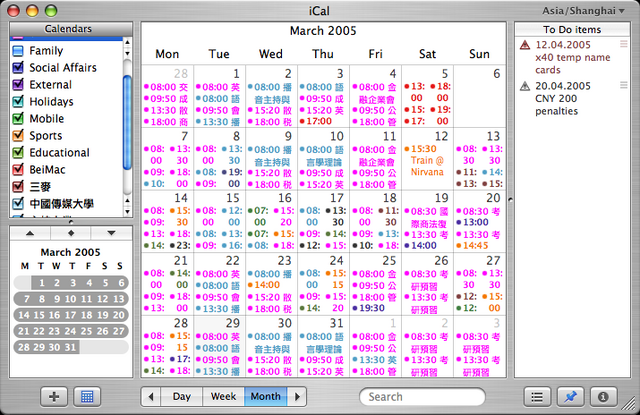
Task: Click the Search field
Action: 422,397
